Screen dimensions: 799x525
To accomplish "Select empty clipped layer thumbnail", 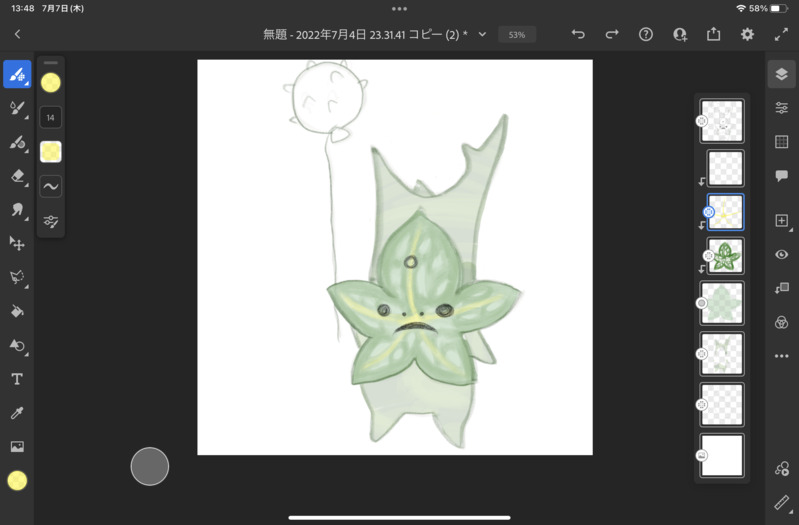I will tap(725, 168).
